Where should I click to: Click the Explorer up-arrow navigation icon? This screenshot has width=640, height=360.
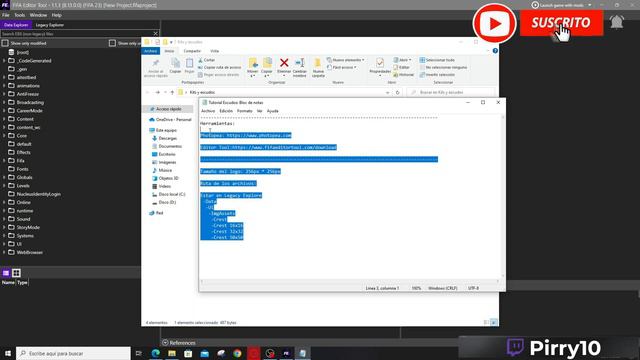(172, 93)
